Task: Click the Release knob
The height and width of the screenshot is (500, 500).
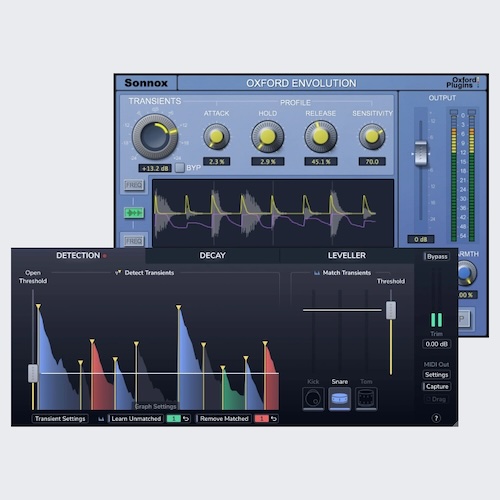Action: coord(321,137)
